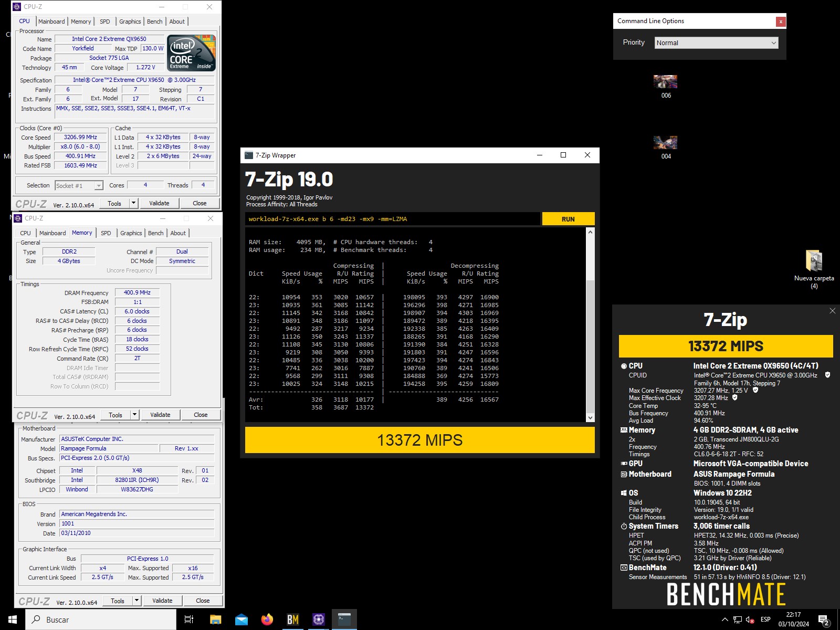Launch File Explorer from the taskbar
The height and width of the screenshot is (630, 840).
click(215, 619)
